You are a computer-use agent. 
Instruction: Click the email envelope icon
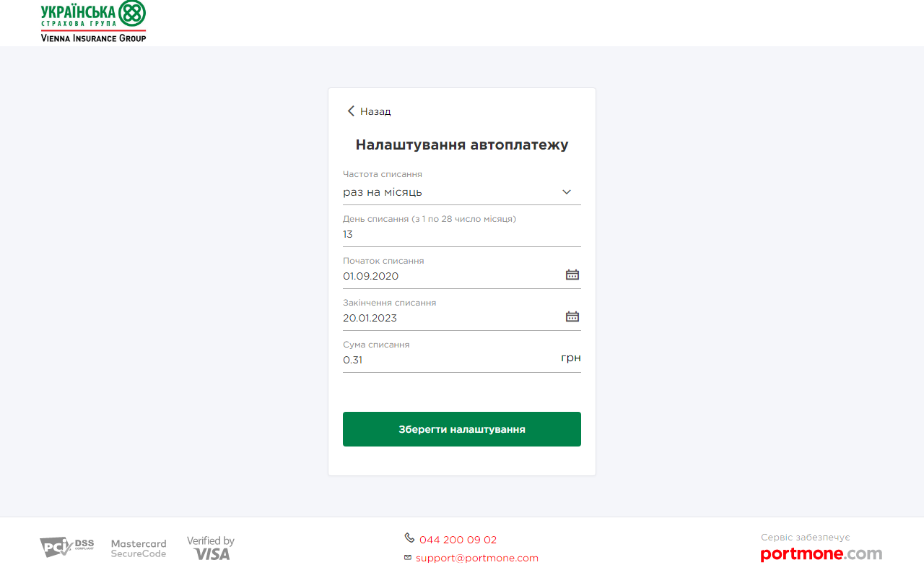pos(408,557)
